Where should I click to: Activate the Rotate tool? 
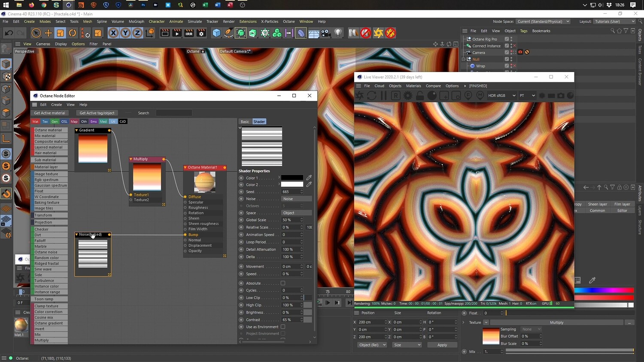(73, 33)
